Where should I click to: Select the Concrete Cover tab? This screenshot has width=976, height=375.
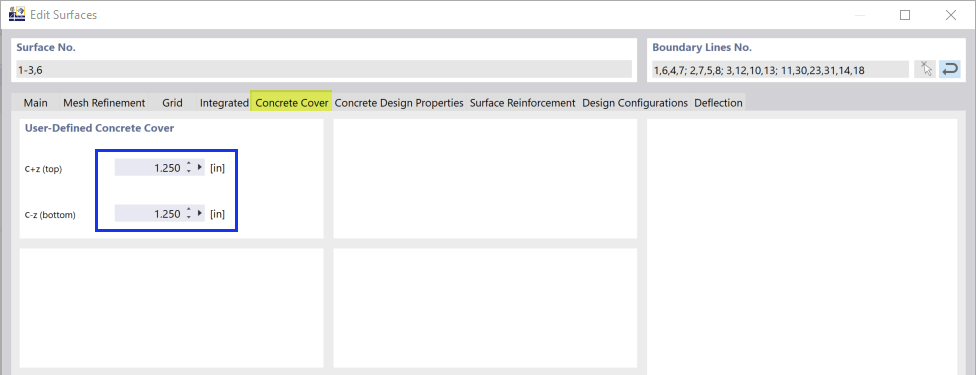[291, 103]
